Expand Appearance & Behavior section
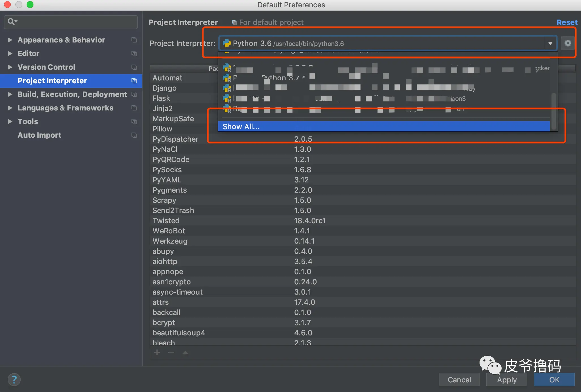 10,40
